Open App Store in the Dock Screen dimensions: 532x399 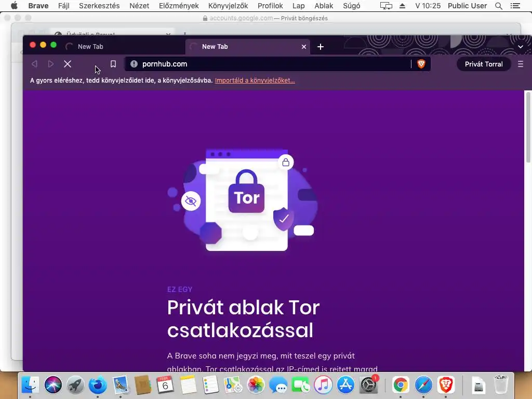pos(345,385)
